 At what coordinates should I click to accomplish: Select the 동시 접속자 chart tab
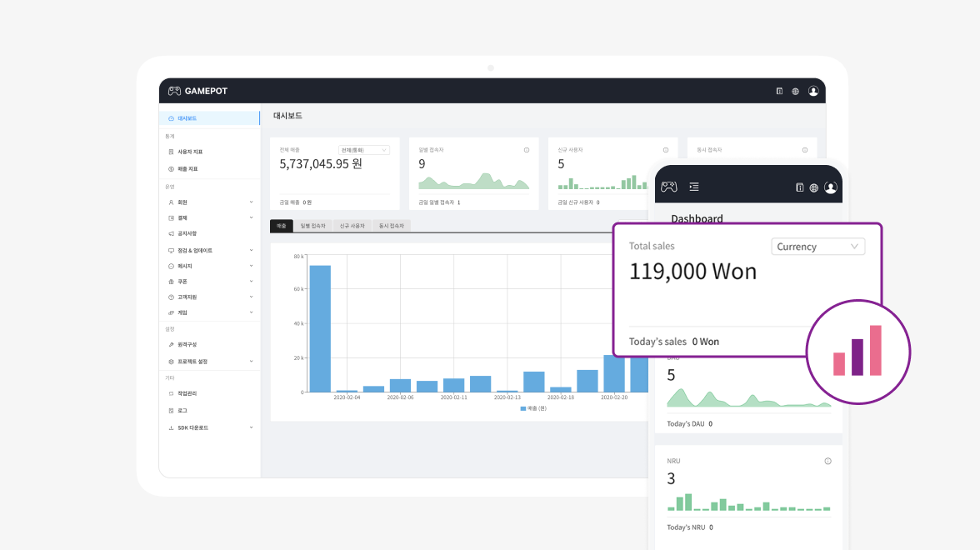(x=392, y=226)
